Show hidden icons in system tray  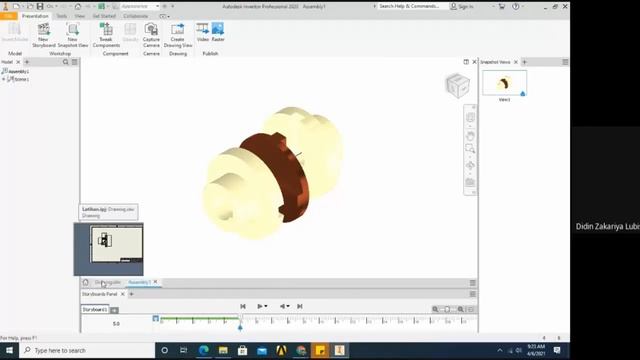click(x=500, y=350)
